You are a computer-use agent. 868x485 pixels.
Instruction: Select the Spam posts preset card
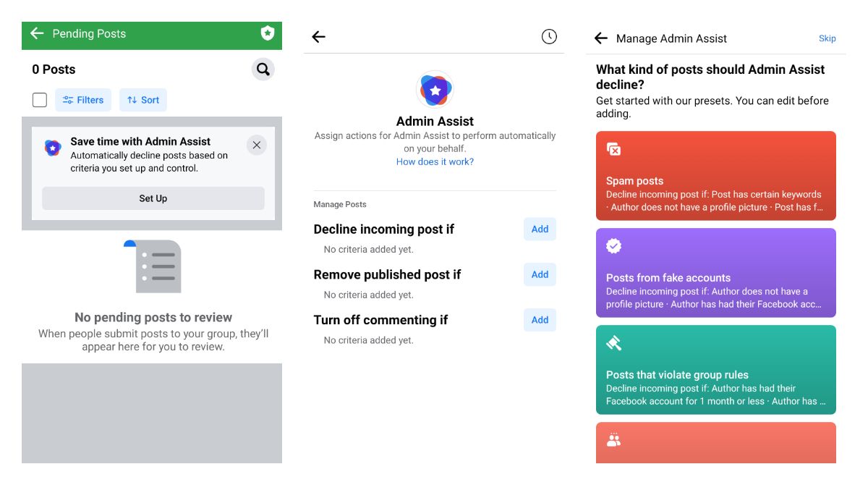[x=716, y=176]
